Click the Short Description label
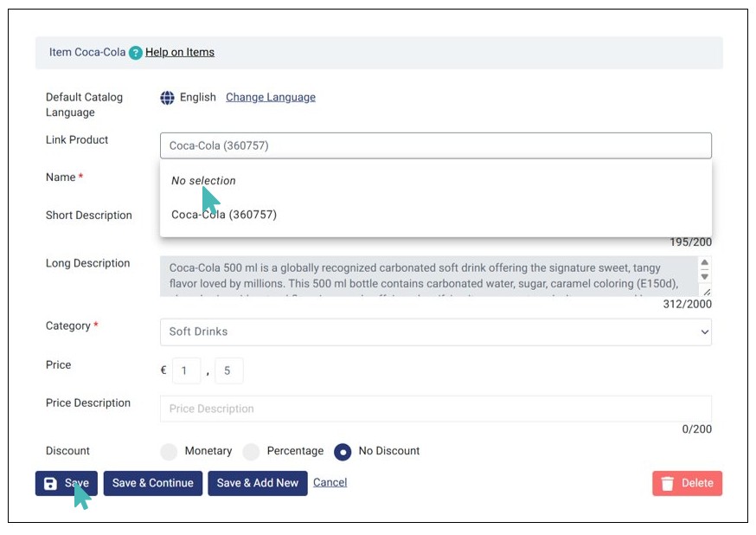Viewport: 756px width, 535px height. point(89,216)
